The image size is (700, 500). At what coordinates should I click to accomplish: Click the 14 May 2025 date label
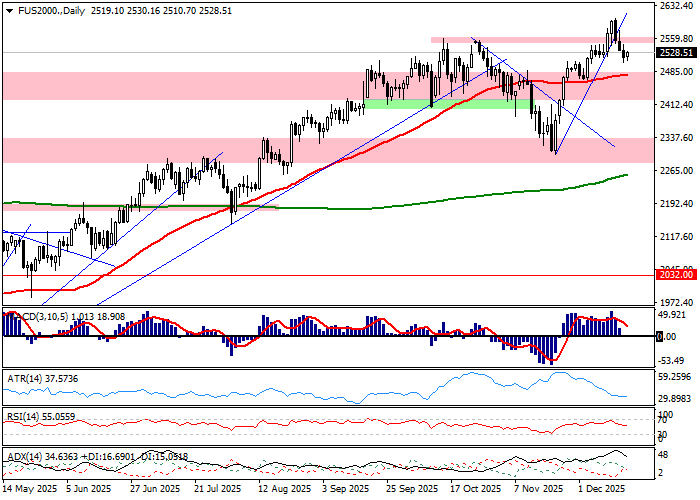coord(28,489)
